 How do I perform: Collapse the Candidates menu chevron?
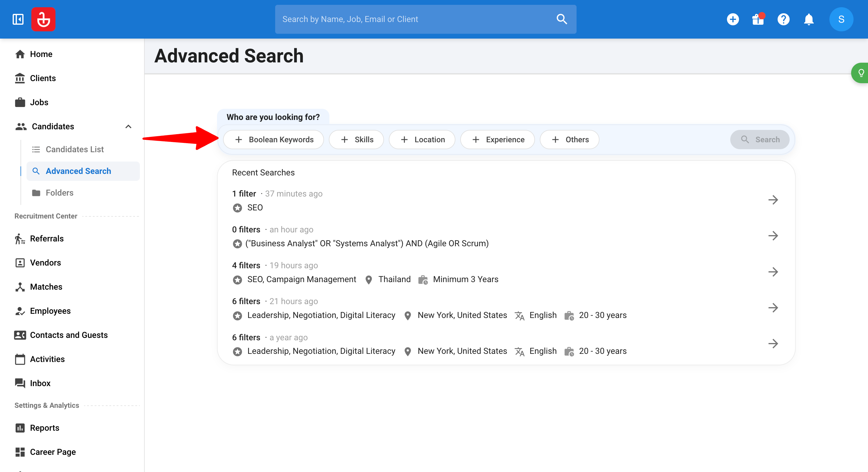point(128,126)
